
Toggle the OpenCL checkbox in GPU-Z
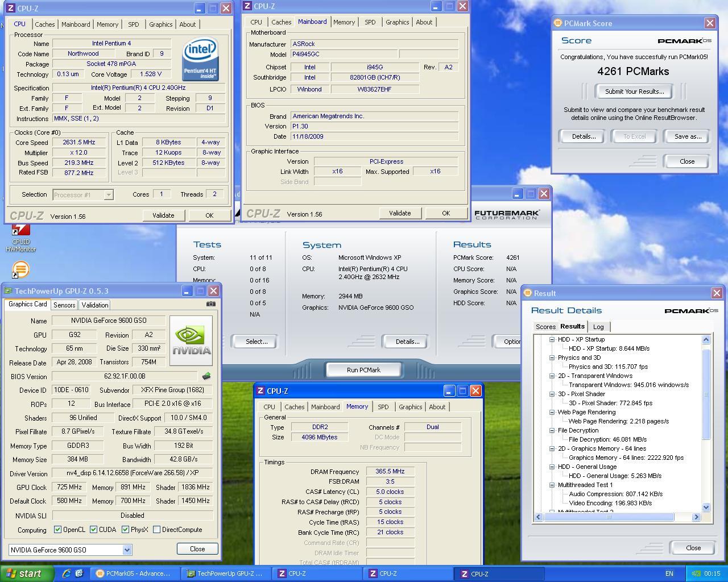(57, 530)
